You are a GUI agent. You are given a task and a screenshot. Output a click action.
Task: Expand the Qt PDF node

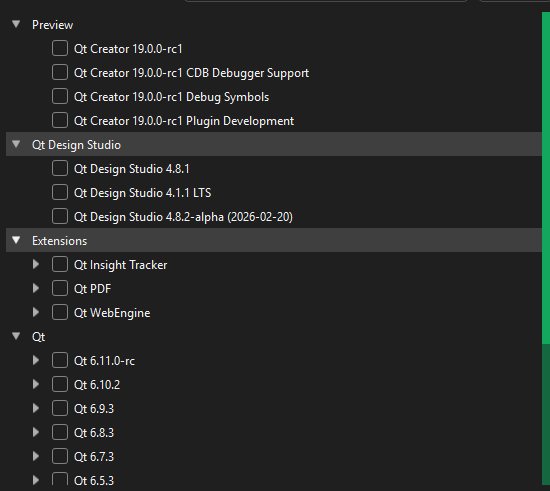pyautogui.click(x=36, y=289)
